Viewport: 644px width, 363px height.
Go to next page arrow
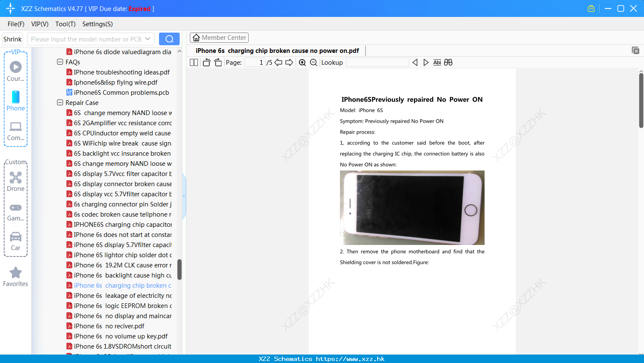click(289, 62)
